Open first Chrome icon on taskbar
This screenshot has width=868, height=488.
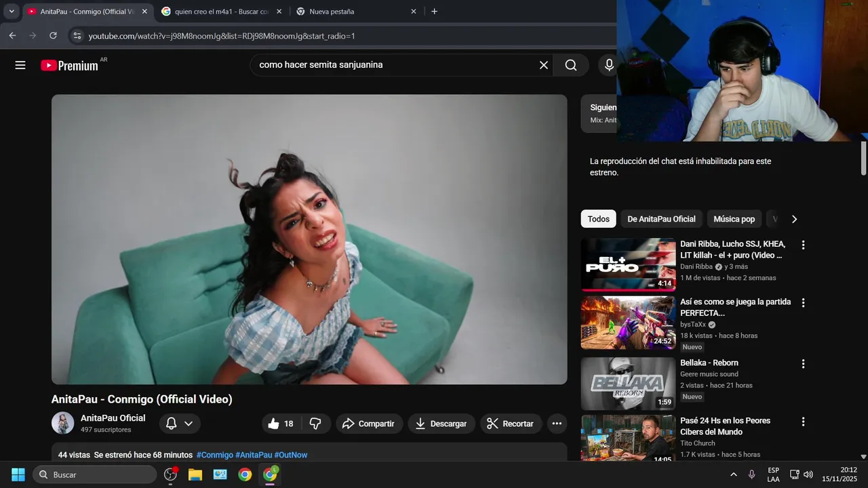coord(245,474)
